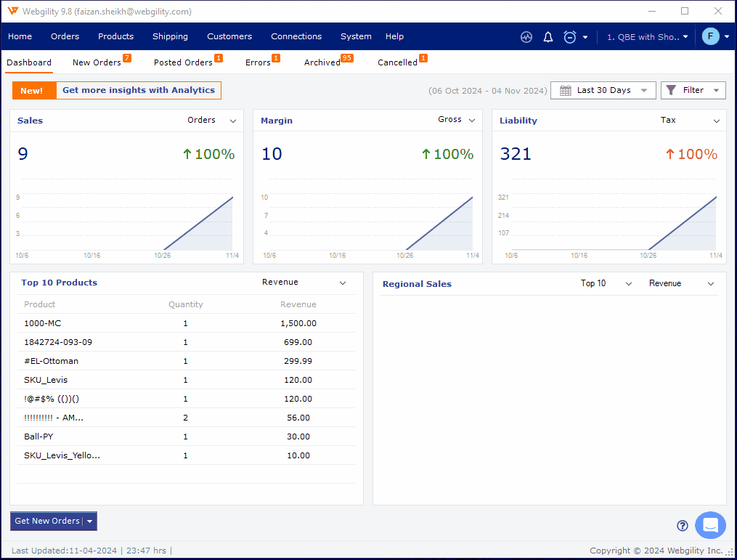Expand the Liability Tax dropdown
Viewport: 737px width, 560px height.
pyautogui.click(x=716, y=121)
